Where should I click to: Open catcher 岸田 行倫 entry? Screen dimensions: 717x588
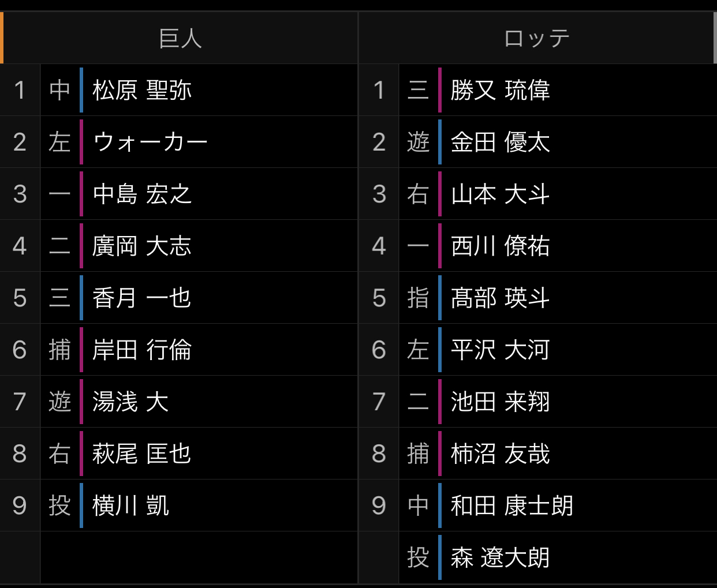pos(142,350)
